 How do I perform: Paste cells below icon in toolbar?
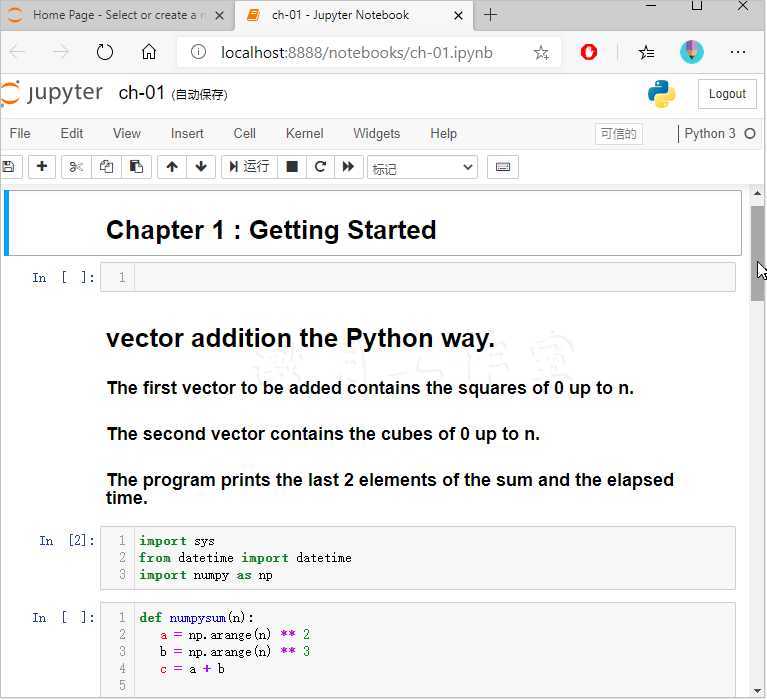136,167
